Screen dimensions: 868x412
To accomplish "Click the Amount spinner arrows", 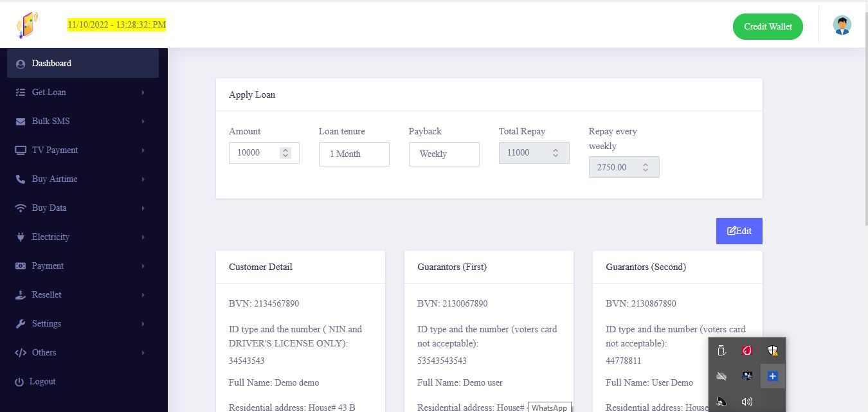I will point(286,153).
